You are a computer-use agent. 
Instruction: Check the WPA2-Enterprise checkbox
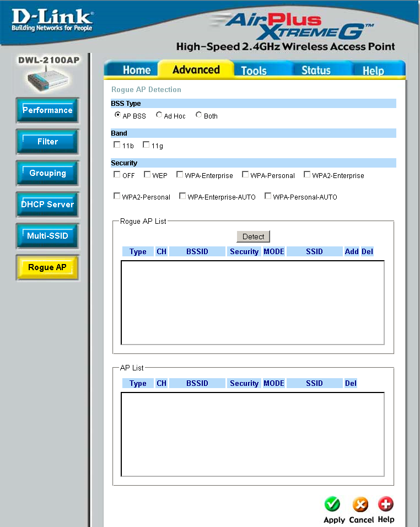307,174
